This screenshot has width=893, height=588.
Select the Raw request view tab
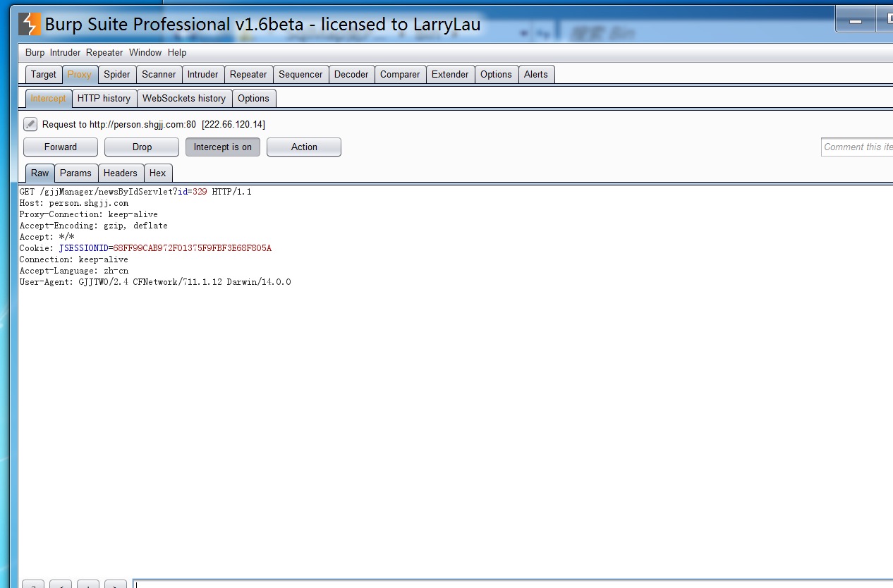40,173
